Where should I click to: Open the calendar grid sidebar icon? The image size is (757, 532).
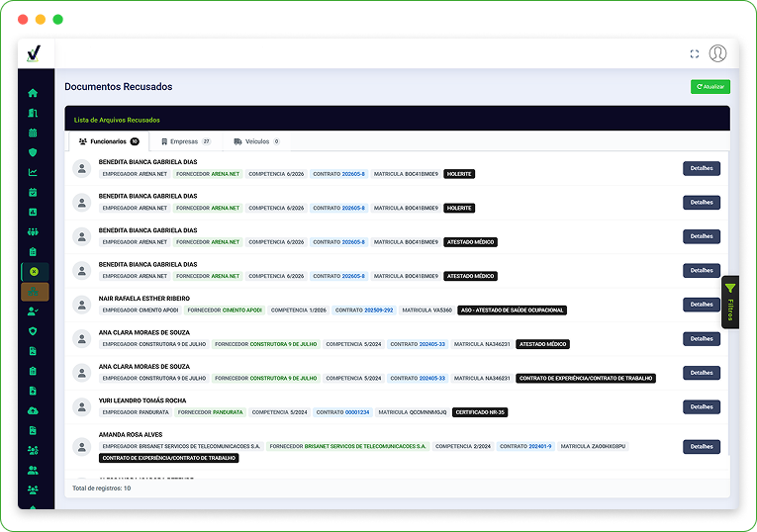tap(33, 133)
